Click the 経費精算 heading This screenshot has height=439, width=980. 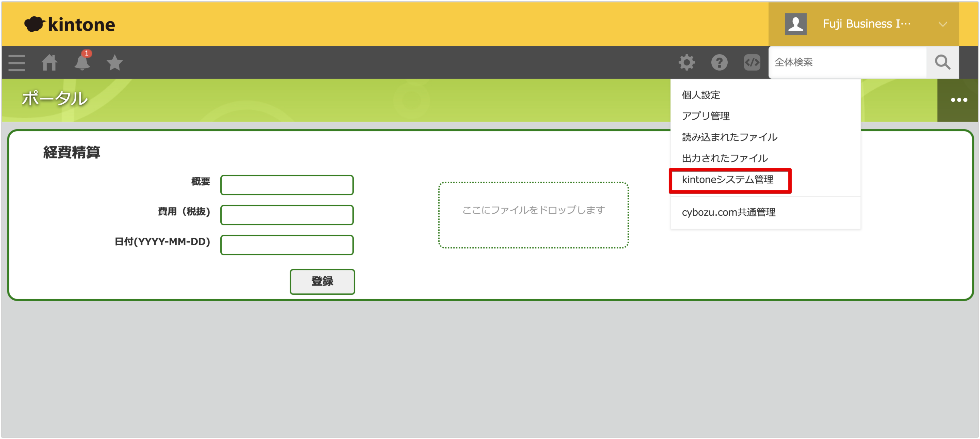[x=72, y=152]
